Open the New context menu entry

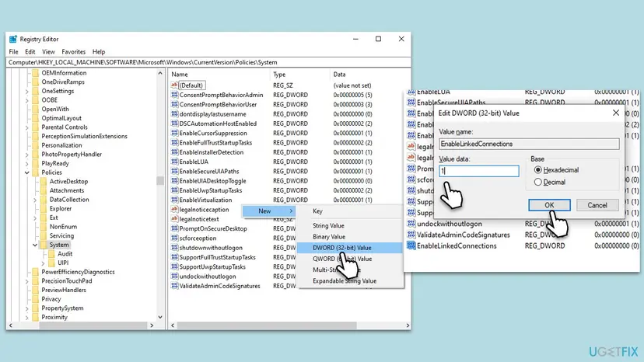pos(269,211)
